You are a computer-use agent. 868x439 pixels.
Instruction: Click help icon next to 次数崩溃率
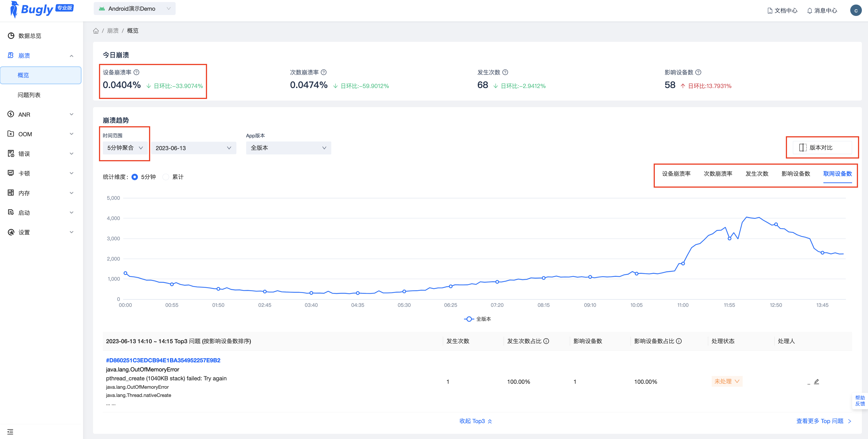tap(324, 72)
